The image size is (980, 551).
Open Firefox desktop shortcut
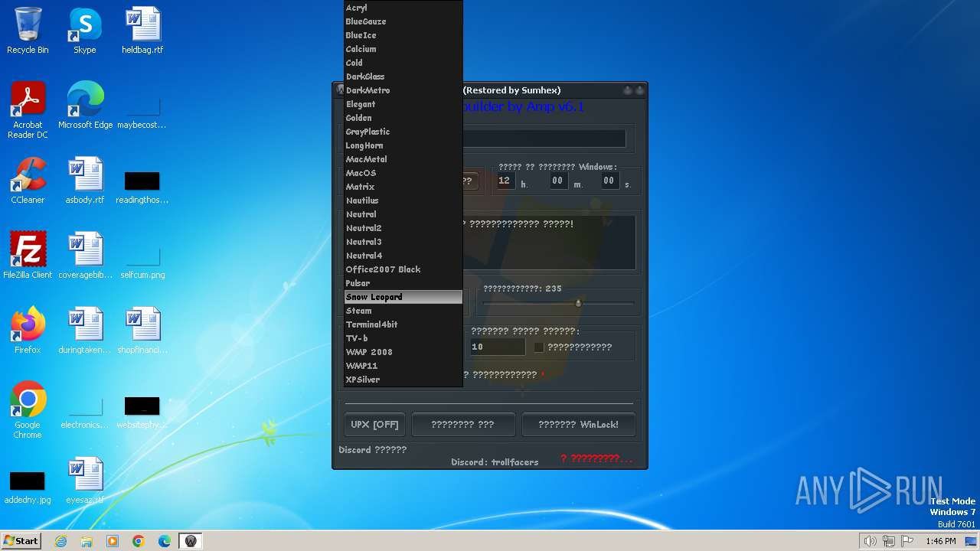click(28, 331)
